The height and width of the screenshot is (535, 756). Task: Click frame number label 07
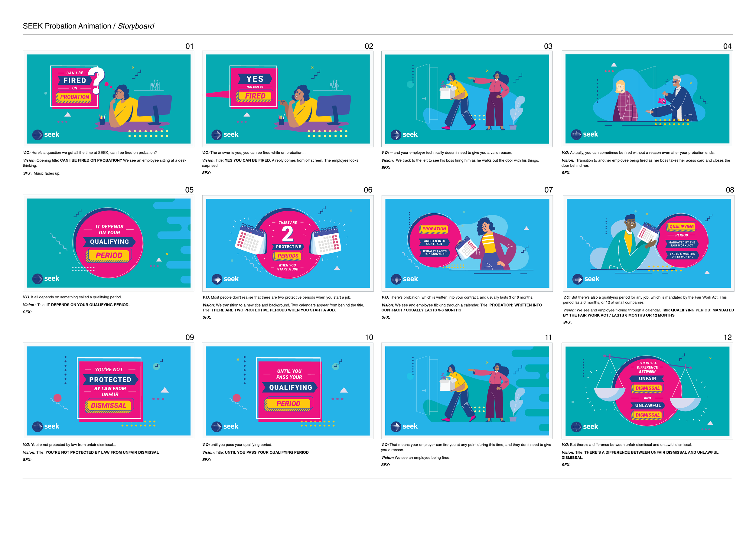[x=548, y=190]
